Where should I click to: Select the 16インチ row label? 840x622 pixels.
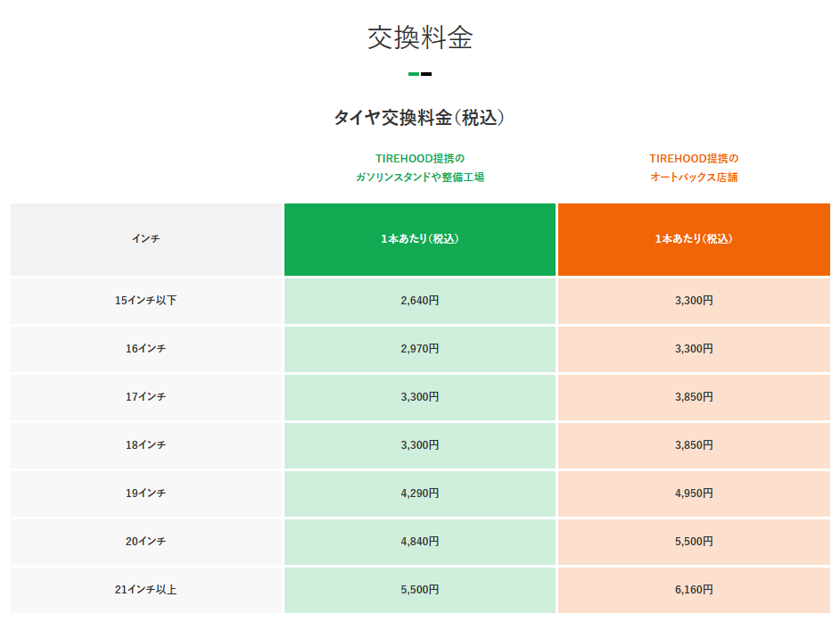[x=145, y=349]
